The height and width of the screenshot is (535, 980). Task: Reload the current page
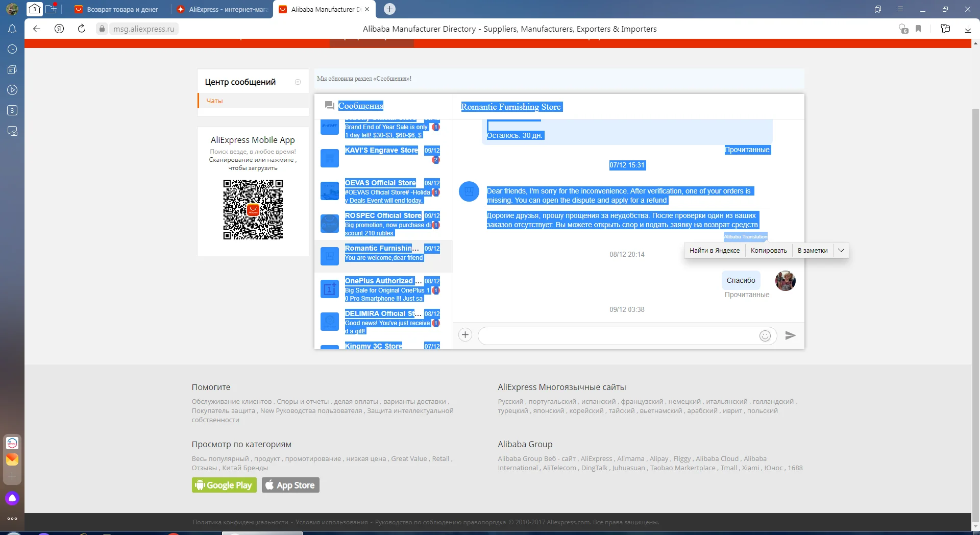pos(82,29)
